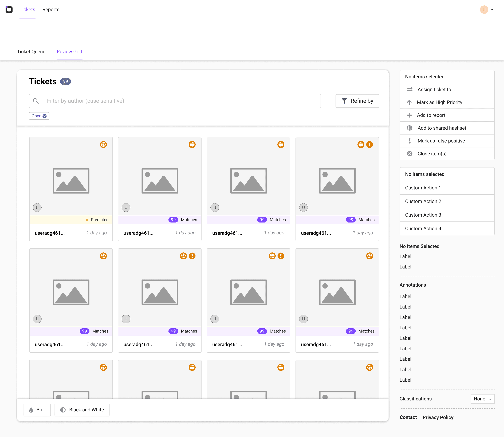Viewport: 504px width, 437px height.
Task: Toggle Black and White mode
Action: (82, 410)
